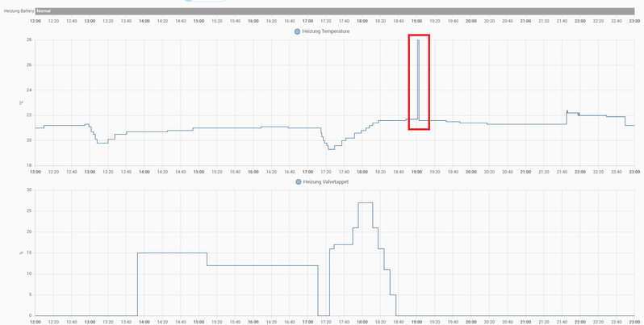Click the temperature bump just before 22:00

pos(567,112)
